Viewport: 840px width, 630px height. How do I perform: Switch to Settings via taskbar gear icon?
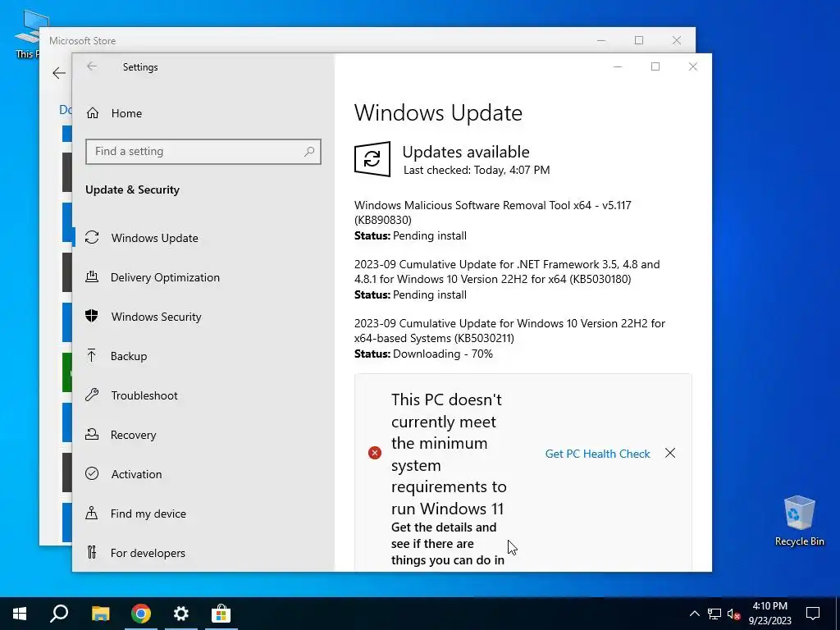tap(181, 614)
